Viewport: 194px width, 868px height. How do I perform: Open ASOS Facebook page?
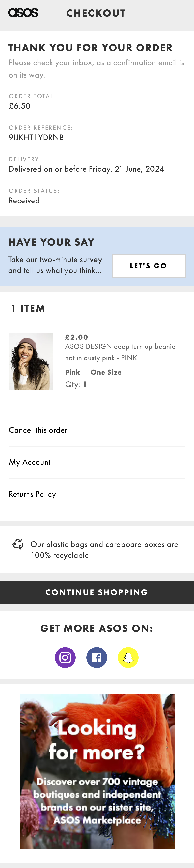97,657
